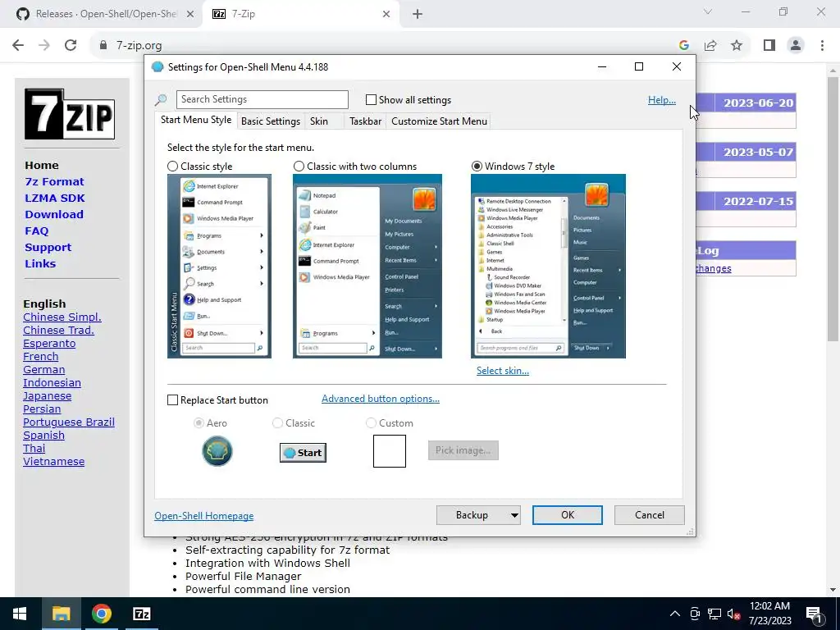The height and width of the screenshot is (630, 840).
Task: Close the 7-Zip browser tab
Action: tap(386, 14)
